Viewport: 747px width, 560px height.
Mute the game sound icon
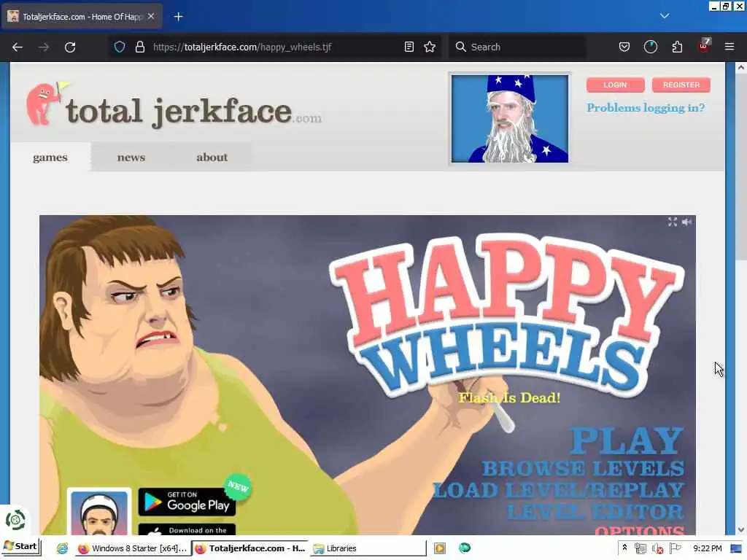click(x=687, y=222)
